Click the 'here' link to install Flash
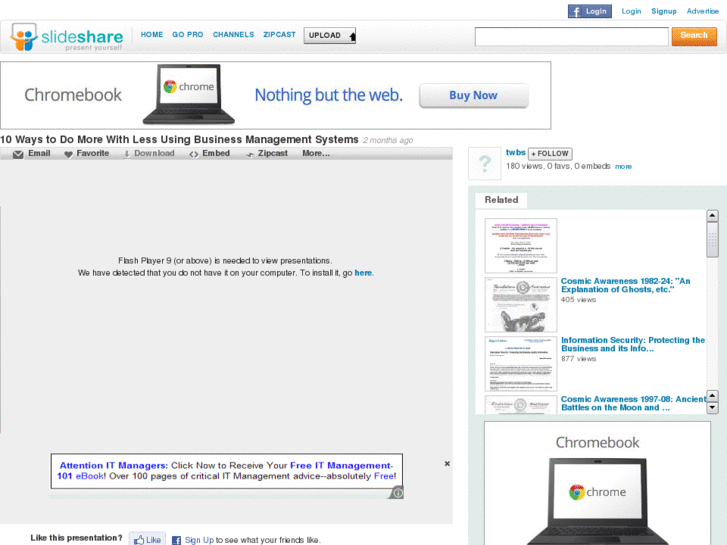727x545 pixels. click(363, 273)
